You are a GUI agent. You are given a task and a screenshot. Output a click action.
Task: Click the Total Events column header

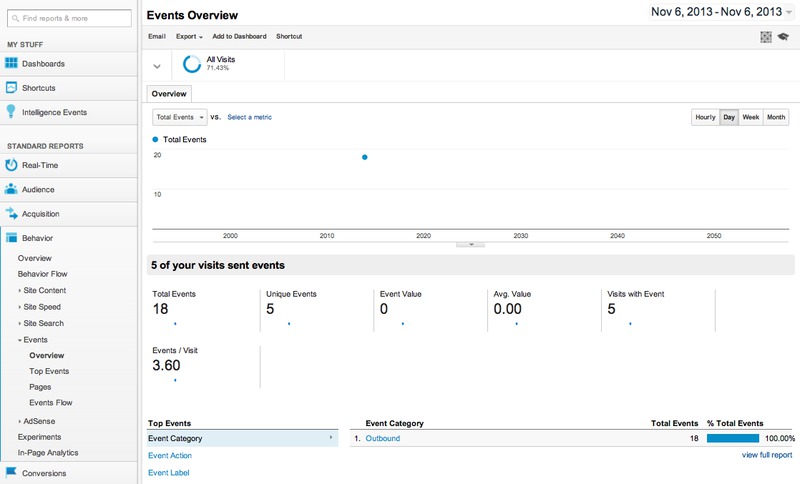point(674,423)
